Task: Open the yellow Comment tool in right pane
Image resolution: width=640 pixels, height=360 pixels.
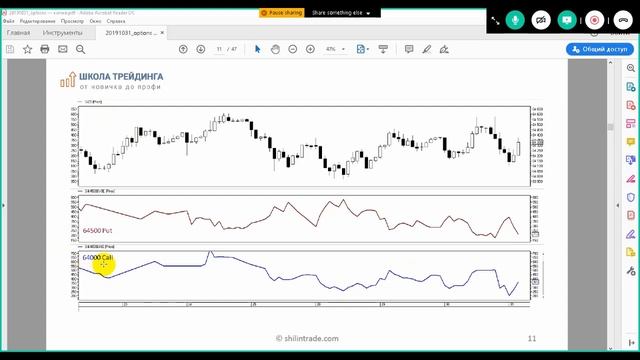Action: click(x=631, y=142)
